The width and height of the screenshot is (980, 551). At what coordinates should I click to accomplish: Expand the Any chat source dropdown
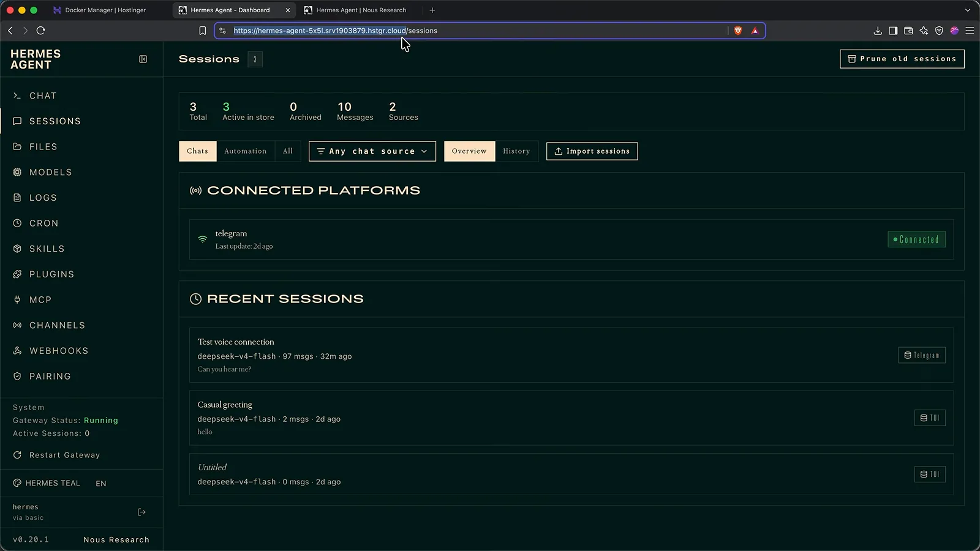click(372, 151)
